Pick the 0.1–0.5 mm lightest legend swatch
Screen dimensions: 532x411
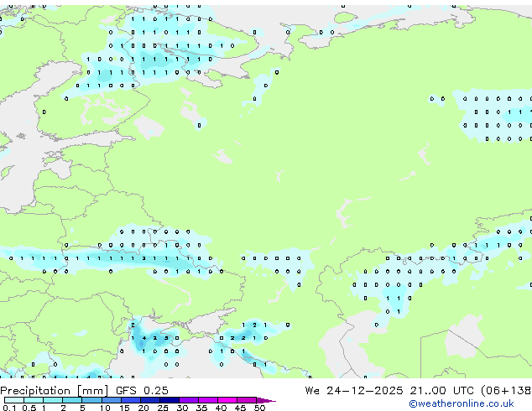point(14,400)
